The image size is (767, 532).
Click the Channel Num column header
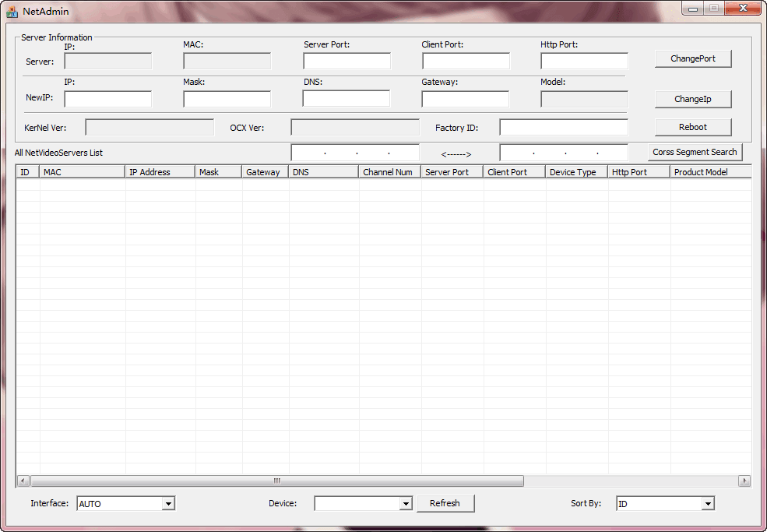coord(389,172)
